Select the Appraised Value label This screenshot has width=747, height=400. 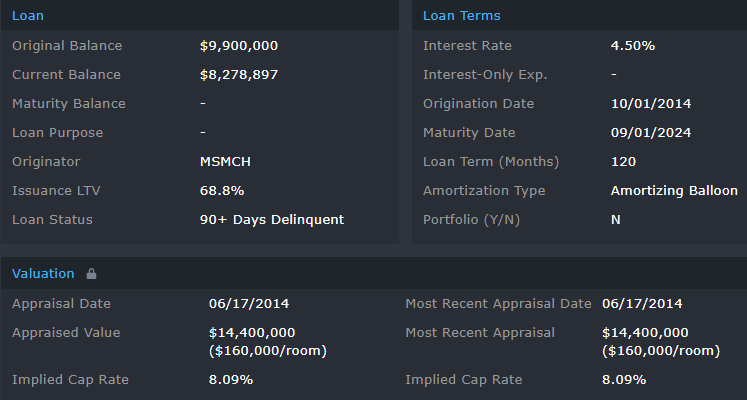tap(65, 333)
